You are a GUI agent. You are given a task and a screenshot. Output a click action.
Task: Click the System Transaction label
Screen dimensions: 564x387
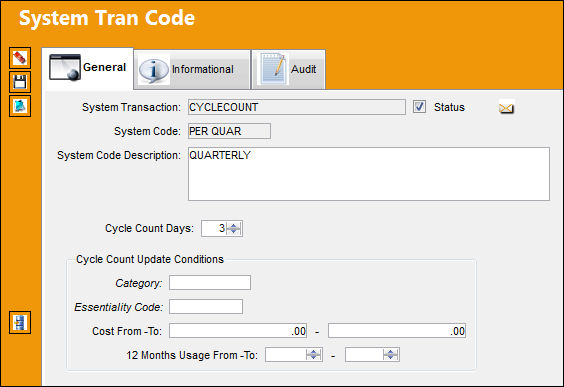click(x=131, y=107)
